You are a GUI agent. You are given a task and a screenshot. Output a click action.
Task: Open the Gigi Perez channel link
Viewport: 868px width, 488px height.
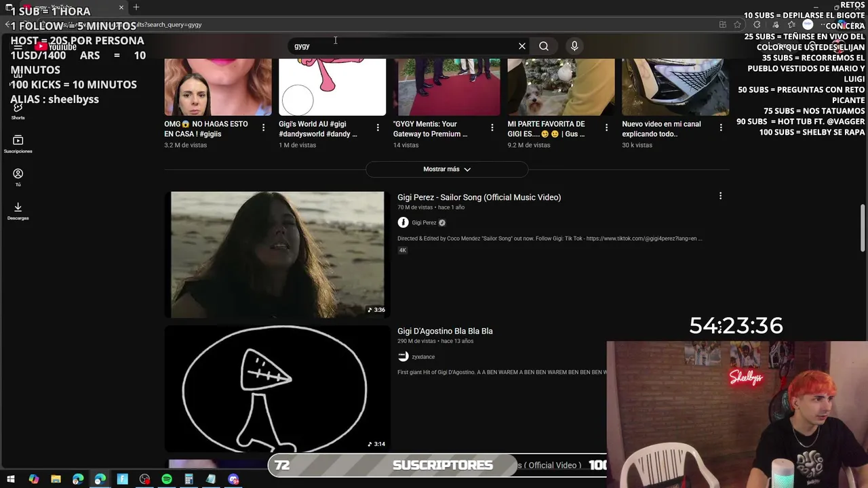424,223
